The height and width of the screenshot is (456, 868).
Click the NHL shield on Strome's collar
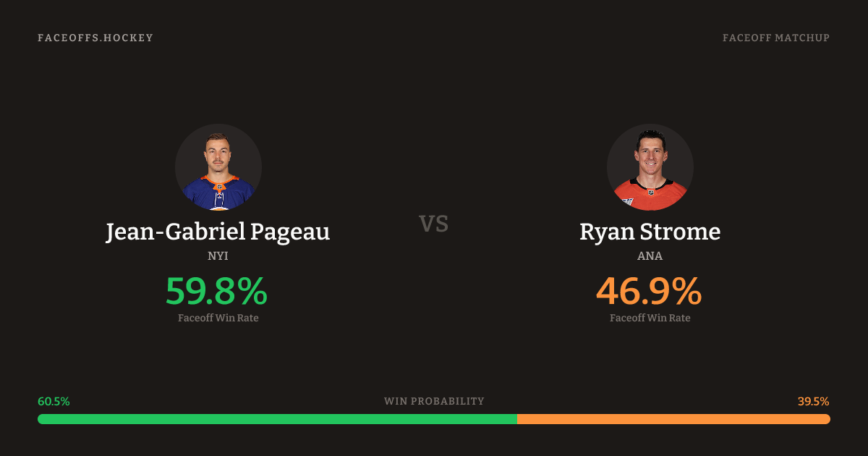[650, 192]
